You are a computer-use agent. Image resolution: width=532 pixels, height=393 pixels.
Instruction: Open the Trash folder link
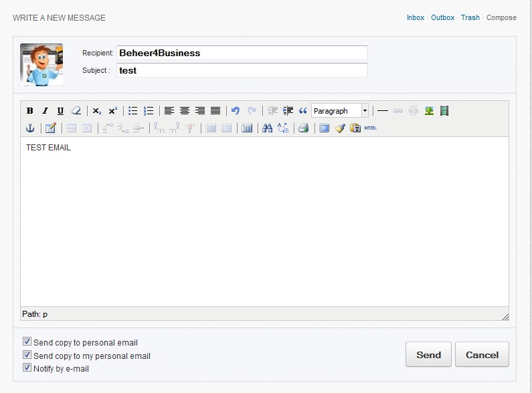470,17
